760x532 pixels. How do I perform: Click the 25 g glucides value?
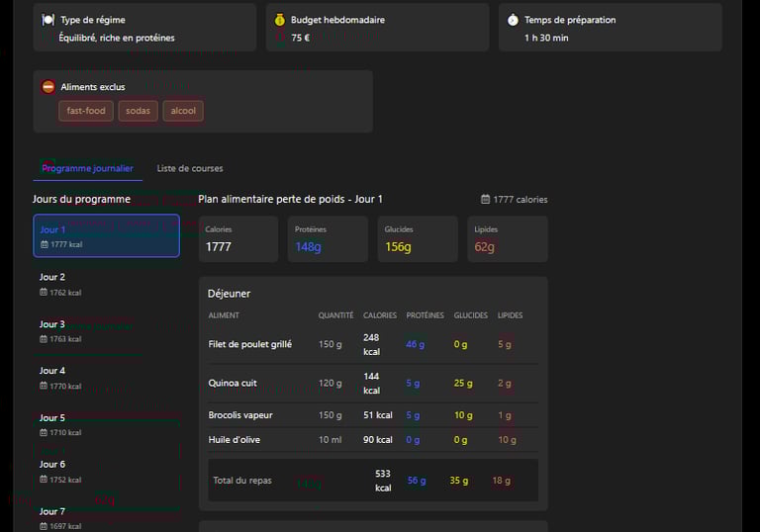point(463,384)
